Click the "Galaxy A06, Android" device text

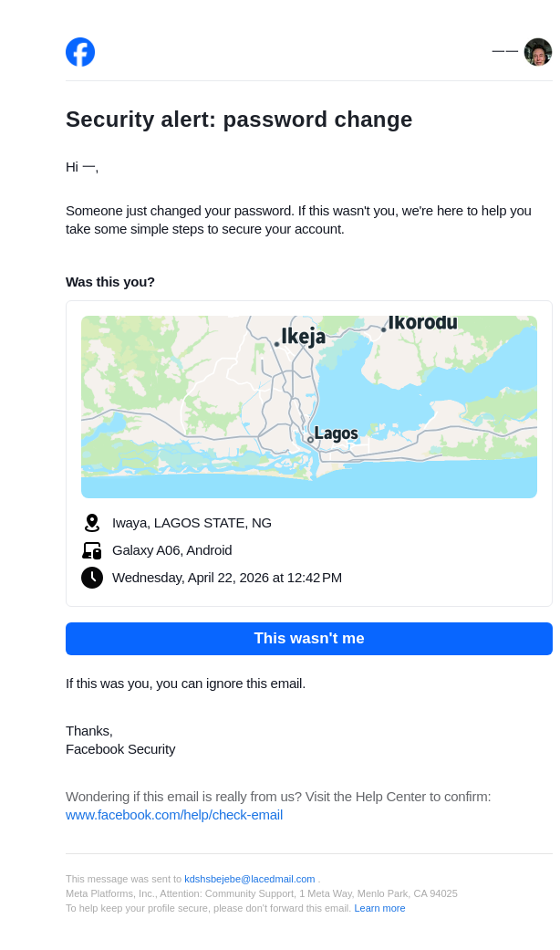pos(172,550)
